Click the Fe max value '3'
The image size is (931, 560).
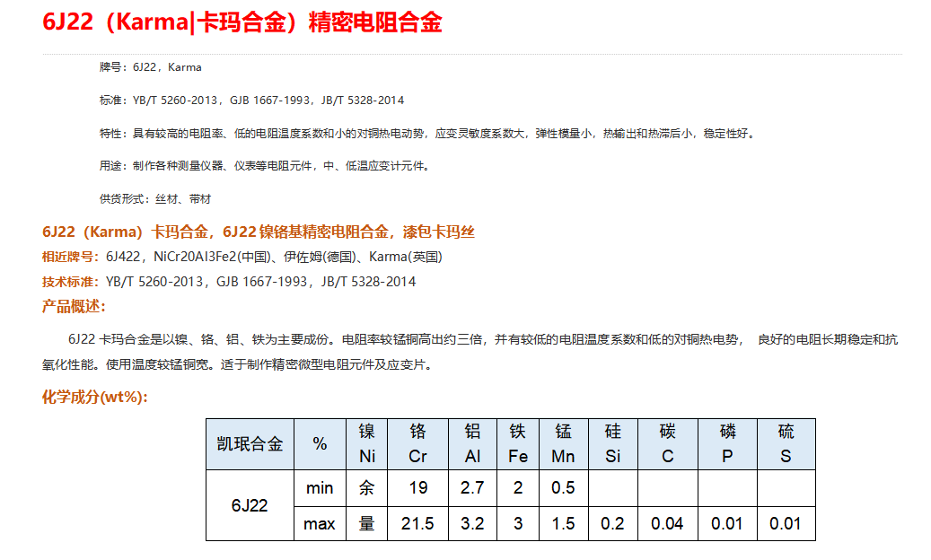518,524
